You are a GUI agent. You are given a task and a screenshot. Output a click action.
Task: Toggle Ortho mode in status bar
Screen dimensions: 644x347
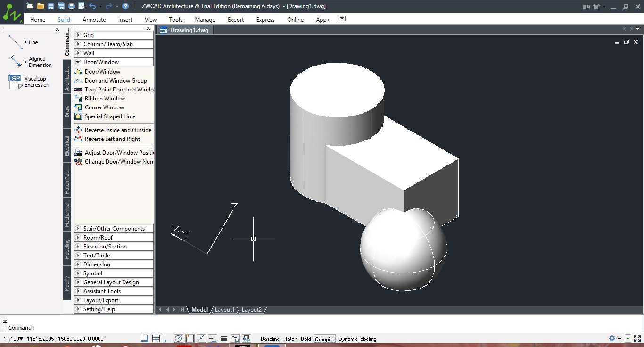point(167,339)
